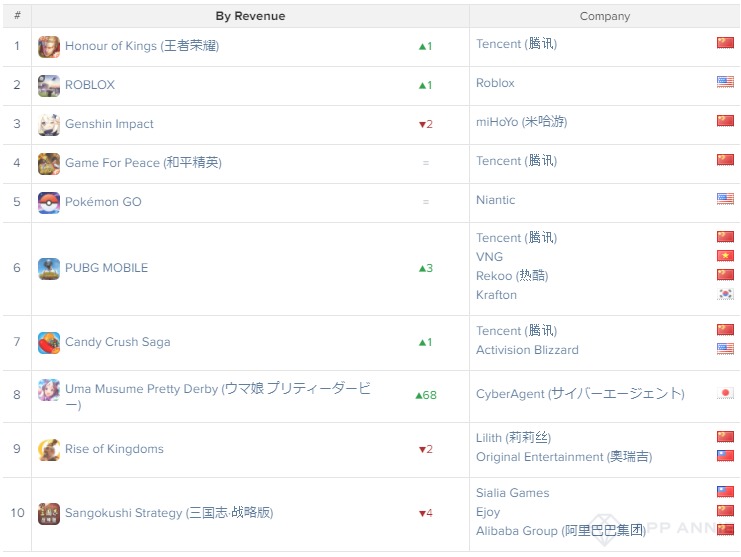
Task: Open the Game For Peace link
Action: tap(143, 163)
